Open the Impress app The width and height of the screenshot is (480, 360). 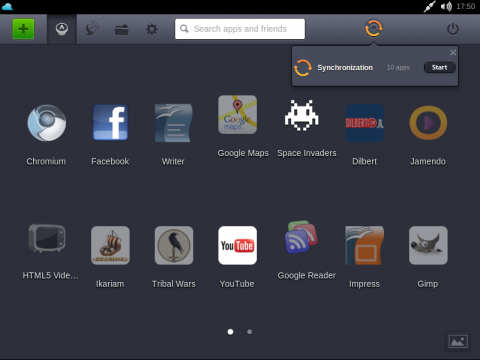[x=365, y=246]
